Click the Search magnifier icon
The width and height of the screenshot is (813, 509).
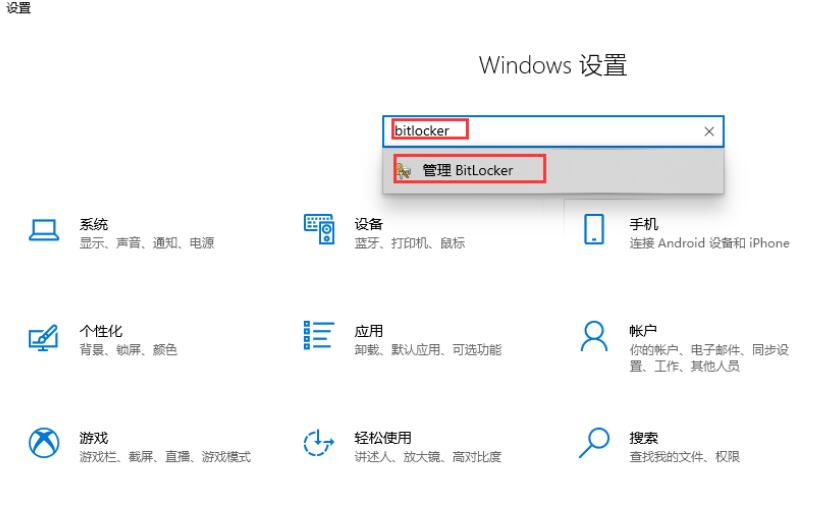(594, 442)
